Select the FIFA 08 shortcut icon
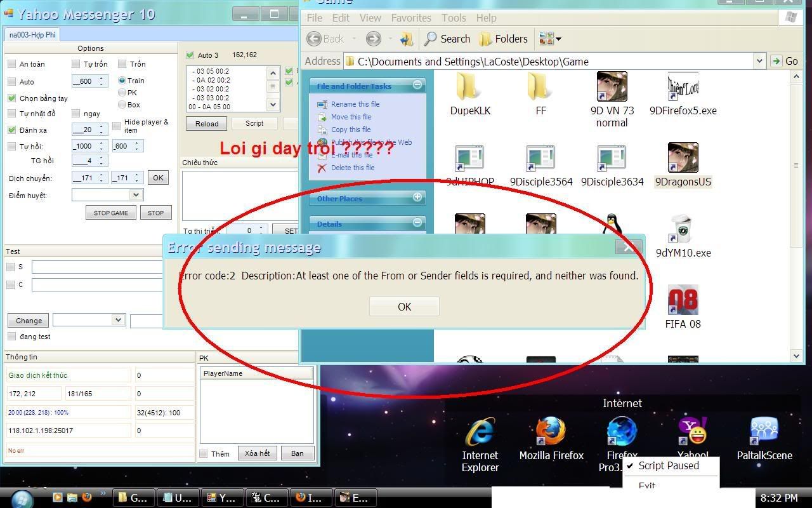Viewport: 812px width, 508px height. 683,300
